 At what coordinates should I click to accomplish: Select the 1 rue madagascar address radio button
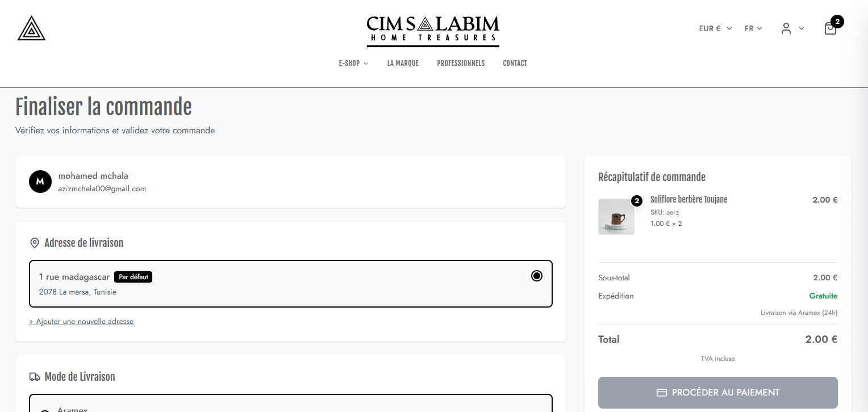click(x=536, y=276)
